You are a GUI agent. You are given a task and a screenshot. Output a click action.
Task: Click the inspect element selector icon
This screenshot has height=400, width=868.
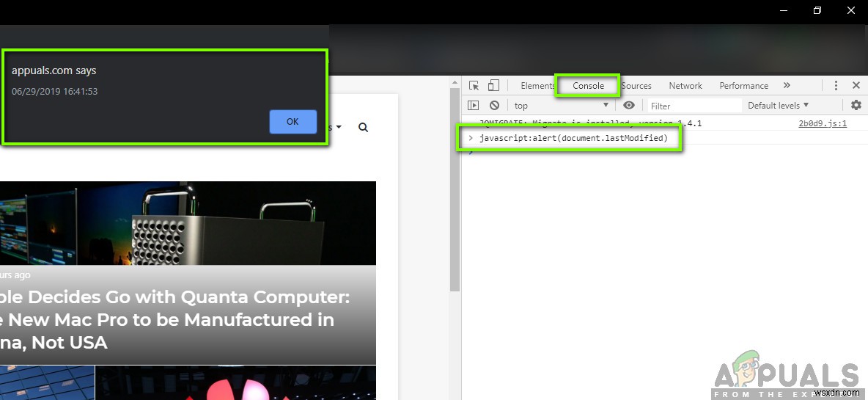[x=474, y=85]
